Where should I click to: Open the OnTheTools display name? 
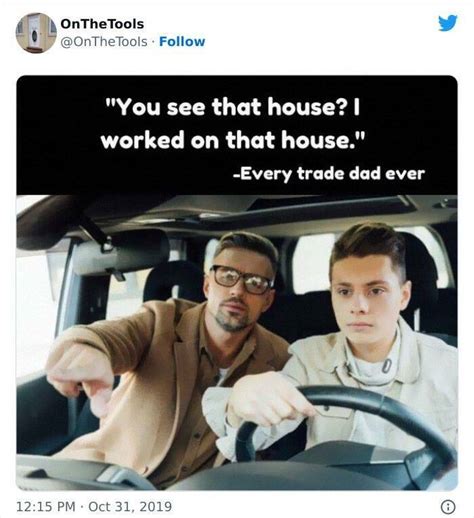[102, 24]
